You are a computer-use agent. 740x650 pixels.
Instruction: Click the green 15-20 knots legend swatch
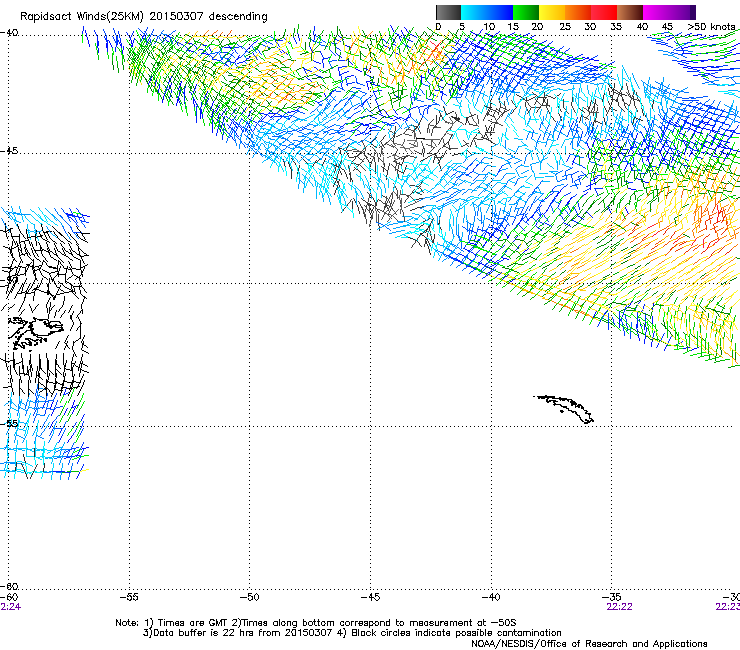[x=526, y=12]
